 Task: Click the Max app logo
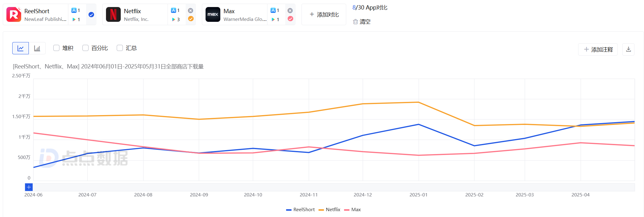click(x=213, y=14)
